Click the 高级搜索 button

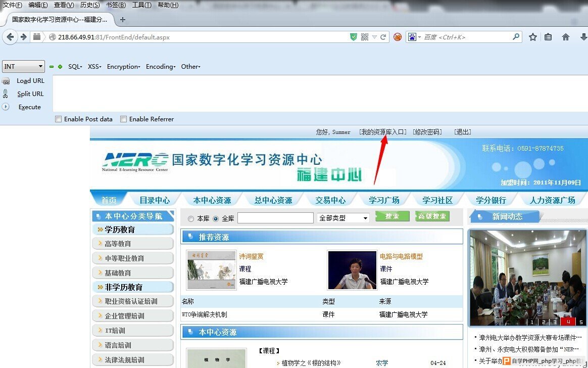click(432, 216)
